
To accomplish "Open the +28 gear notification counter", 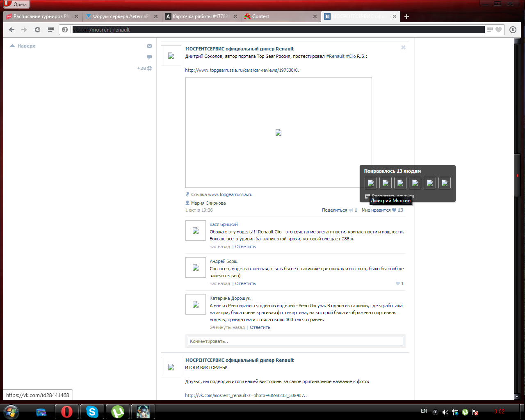I will point(144,68).
